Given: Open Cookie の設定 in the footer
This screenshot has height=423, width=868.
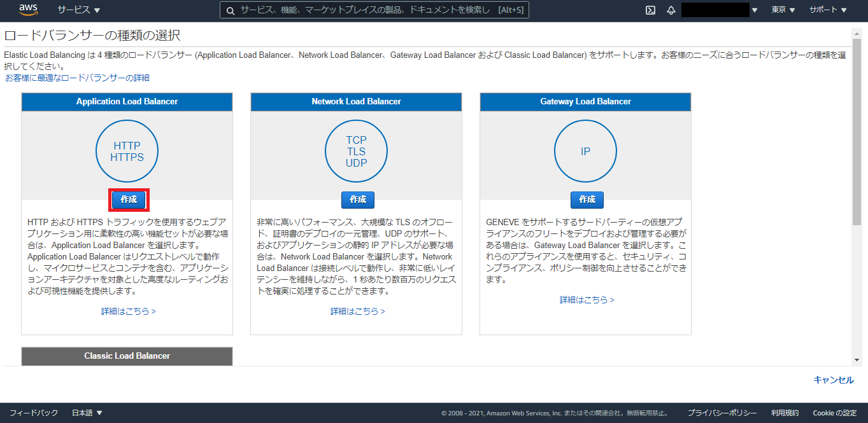Looking at the screenshot, I should [835, 413].
